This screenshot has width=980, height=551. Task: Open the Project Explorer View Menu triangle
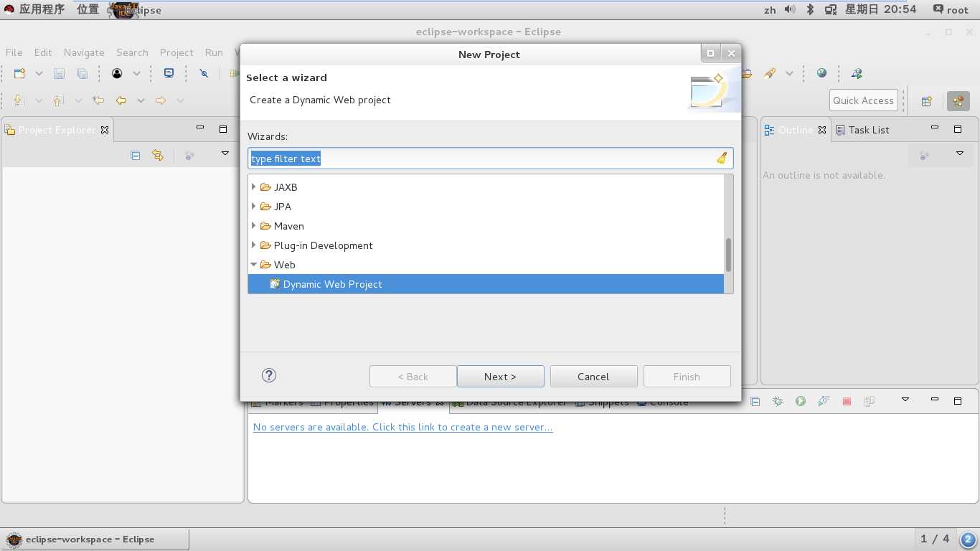pos(225,154)
